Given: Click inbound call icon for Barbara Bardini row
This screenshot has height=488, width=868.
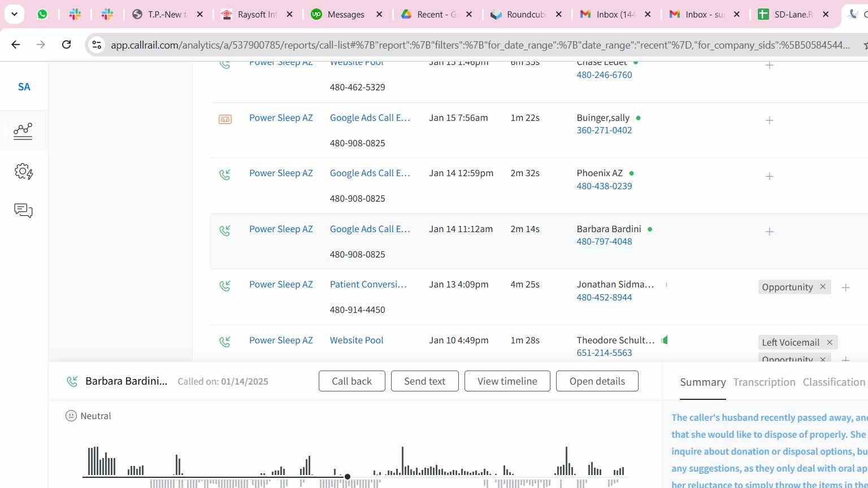Looking at the screenshot, I should click(x=225, y=230).
